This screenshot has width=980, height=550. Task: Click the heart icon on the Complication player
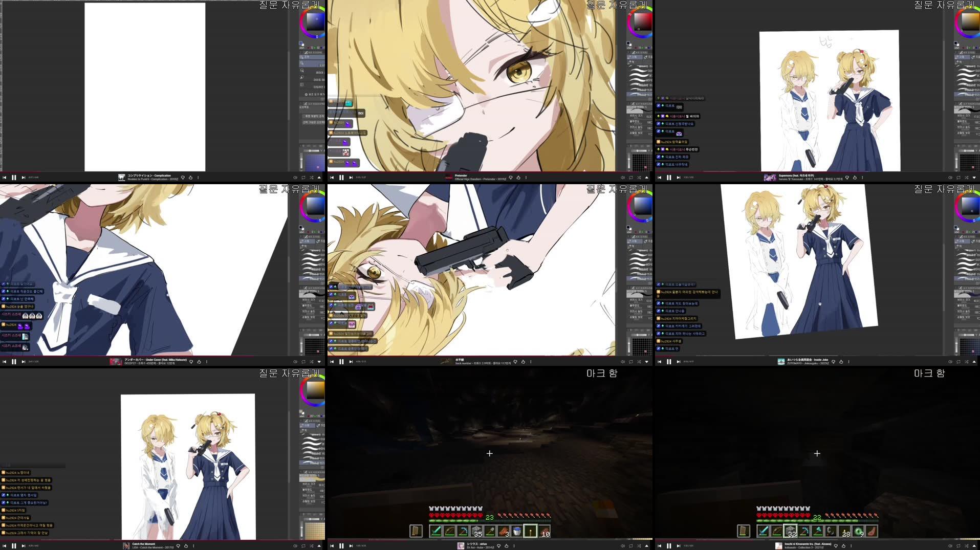[183, 177]
